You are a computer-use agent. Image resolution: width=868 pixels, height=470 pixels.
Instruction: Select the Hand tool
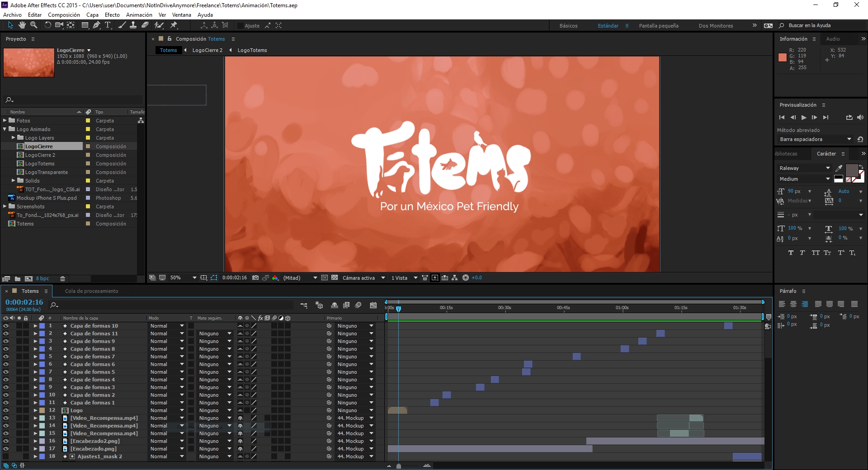22,25
